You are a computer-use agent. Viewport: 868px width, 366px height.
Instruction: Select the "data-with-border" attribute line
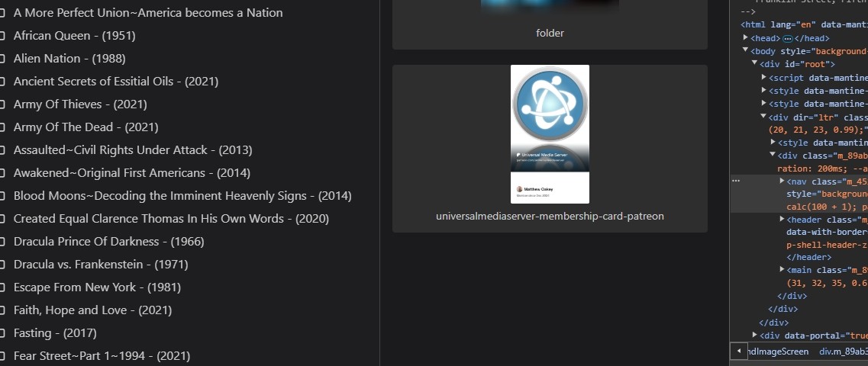827,233
